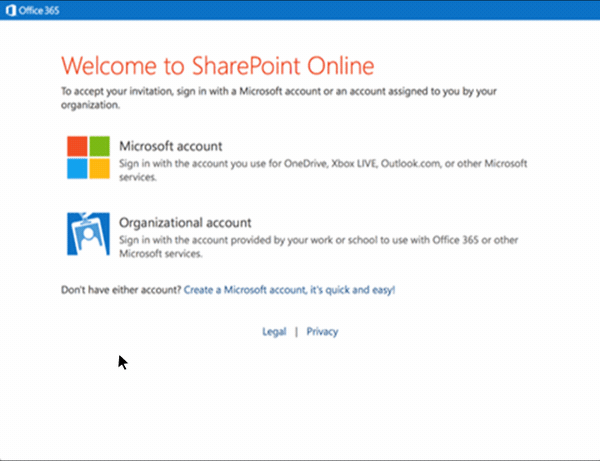Image resolution: width=600 pixels, height=461 pixels.
Task: Open Create a Microsoft account link
Action: click(x=289, y=290)
